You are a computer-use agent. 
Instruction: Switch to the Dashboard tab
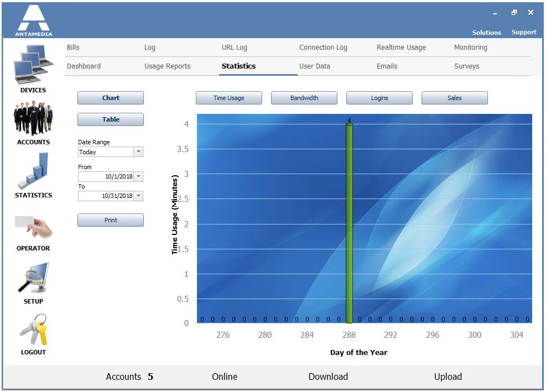[x=84, y=66]
